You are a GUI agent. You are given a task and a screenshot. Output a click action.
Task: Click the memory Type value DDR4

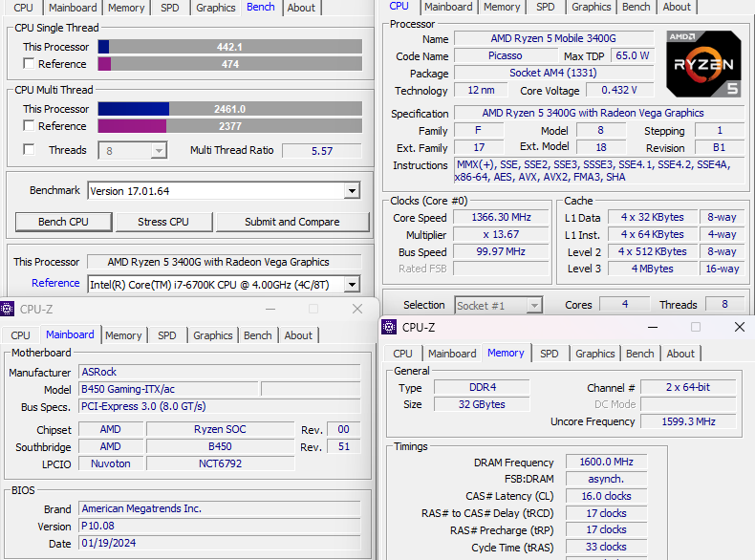pyautogui.click(x=482, y=387)
